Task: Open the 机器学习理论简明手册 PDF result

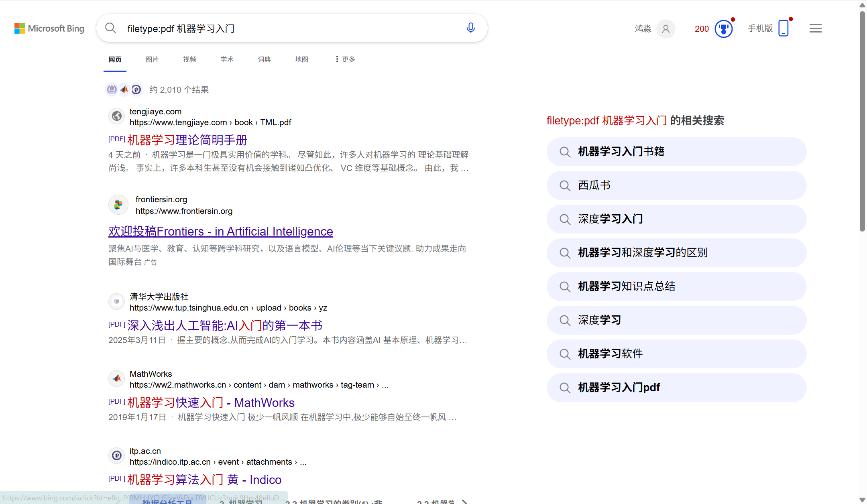Action: click(187, 140)
